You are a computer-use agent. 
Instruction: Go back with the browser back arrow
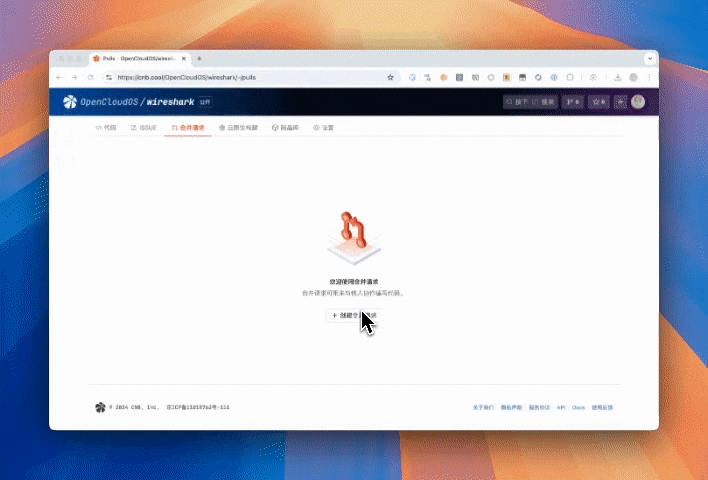point(59,77)
